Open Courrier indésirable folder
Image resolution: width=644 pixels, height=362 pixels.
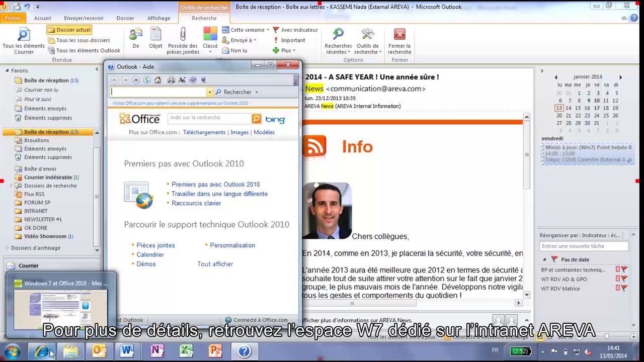click(48, 177)
